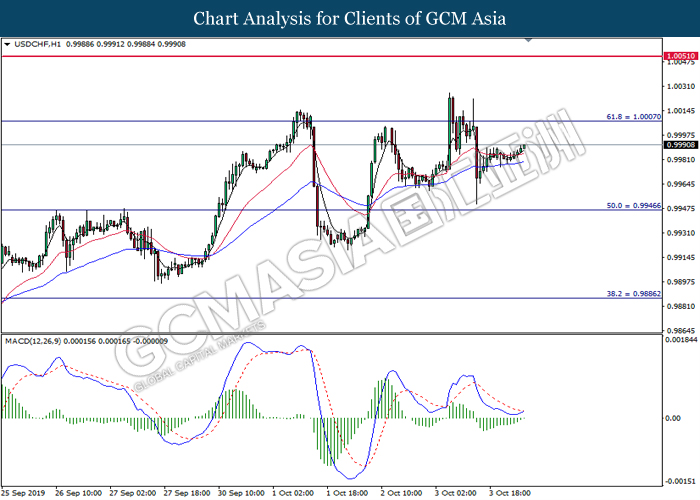Click the 25 Sep 2019 date label
The width and height of the screenshot is (700, 500).
[x=25, y=492]
